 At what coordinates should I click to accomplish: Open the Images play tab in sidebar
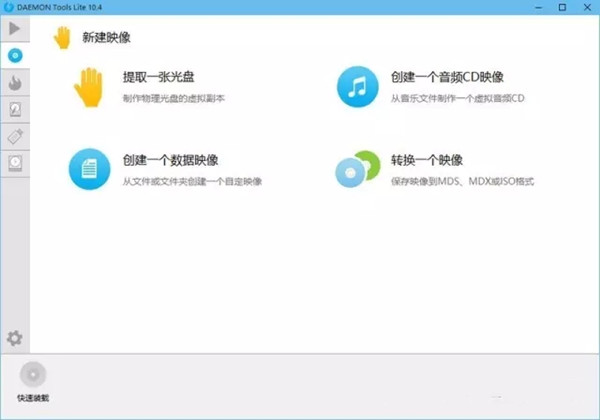coord(15,28)
